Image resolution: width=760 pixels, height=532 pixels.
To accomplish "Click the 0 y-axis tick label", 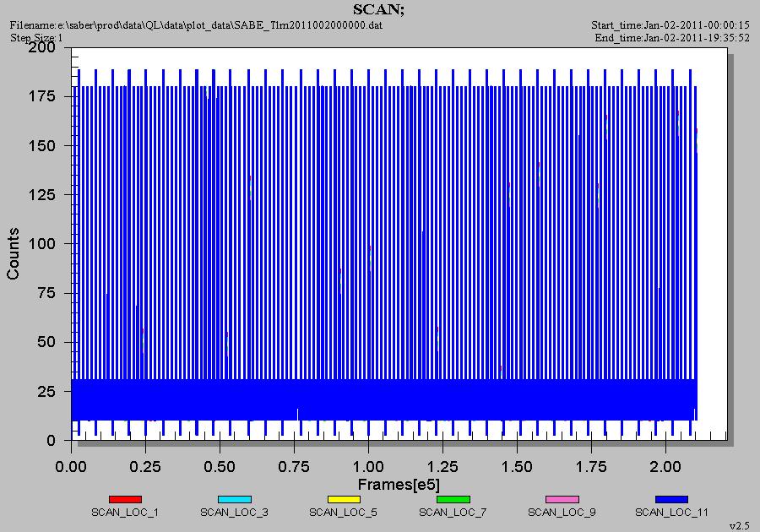I will (x=51, y=441).
